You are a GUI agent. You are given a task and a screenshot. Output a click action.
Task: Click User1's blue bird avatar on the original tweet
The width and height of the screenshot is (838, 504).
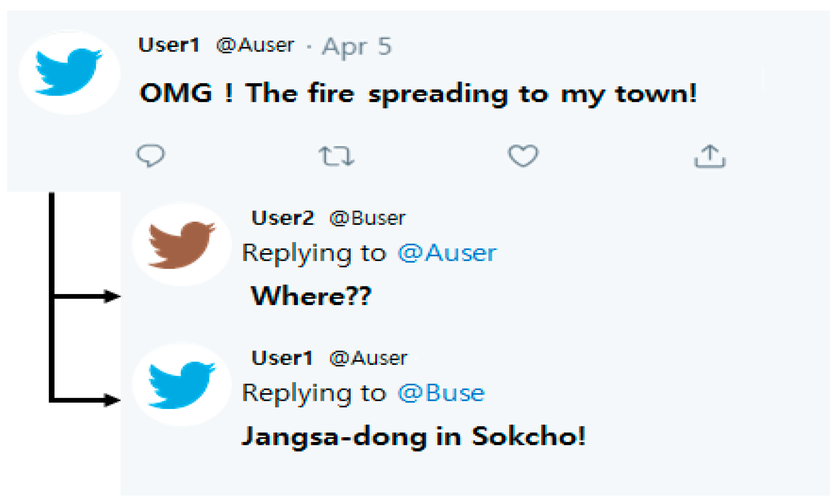pos(69,72)
